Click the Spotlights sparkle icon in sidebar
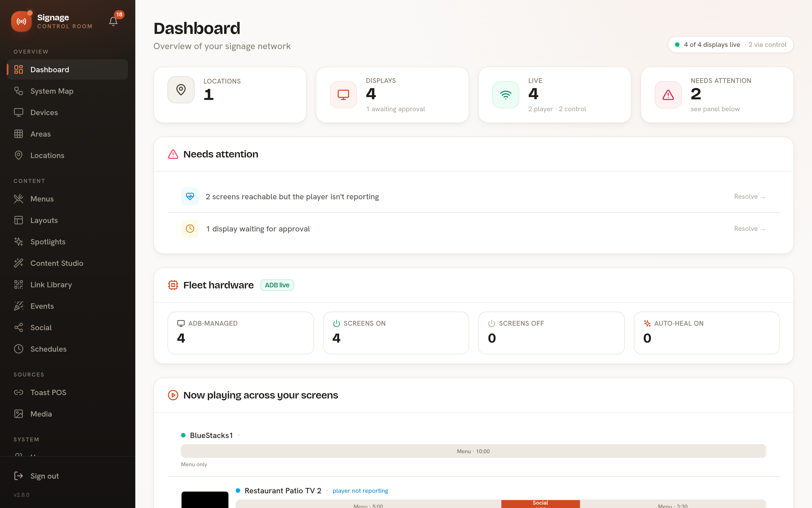Viewport: 812px width, 508px height. (x=18, y=242)
